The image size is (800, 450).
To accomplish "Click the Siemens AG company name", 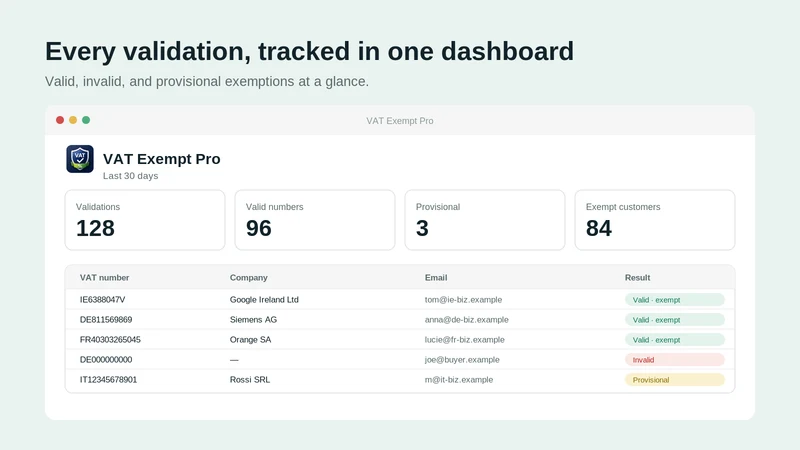I will 253,319.
